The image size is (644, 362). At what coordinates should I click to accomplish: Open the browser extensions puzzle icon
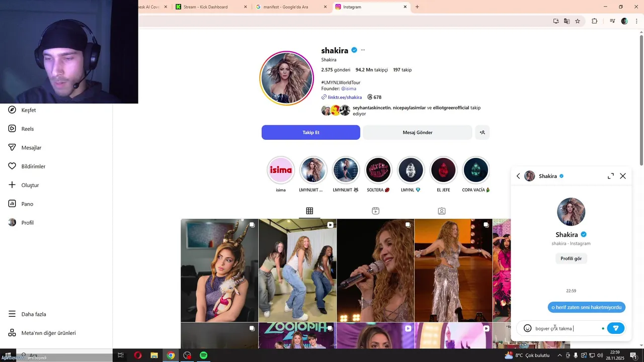click(x=595, y=21)
